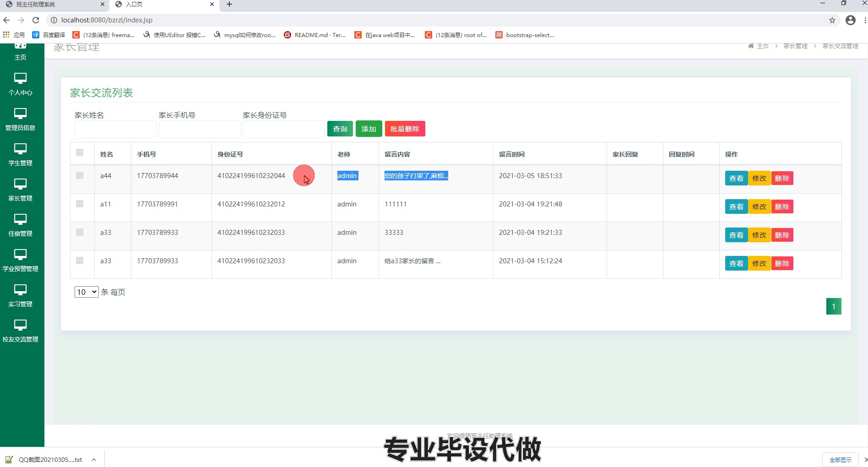Open the 10 条每页 page-size dropdown
Screen dimensions: 868x467
[x=86, y=292]
